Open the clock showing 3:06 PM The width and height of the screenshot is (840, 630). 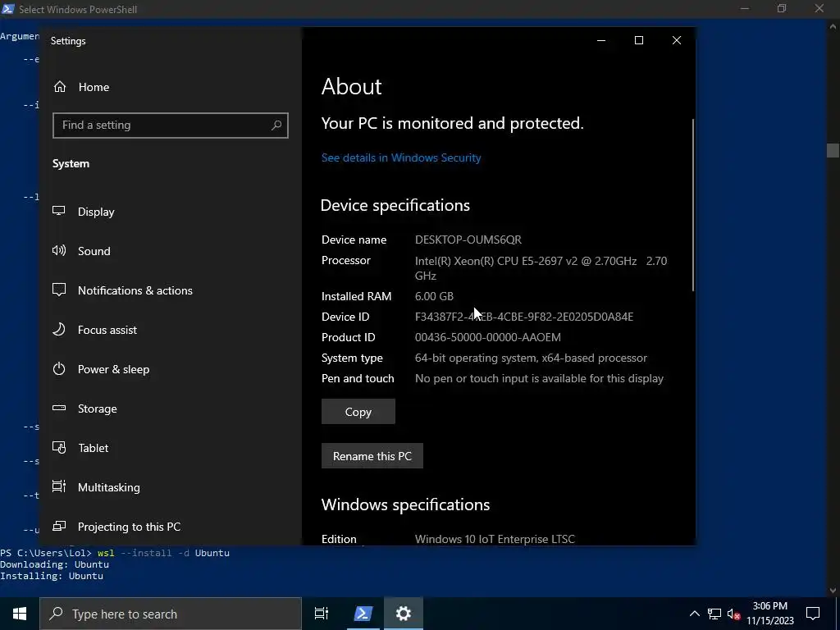(770, 614)
